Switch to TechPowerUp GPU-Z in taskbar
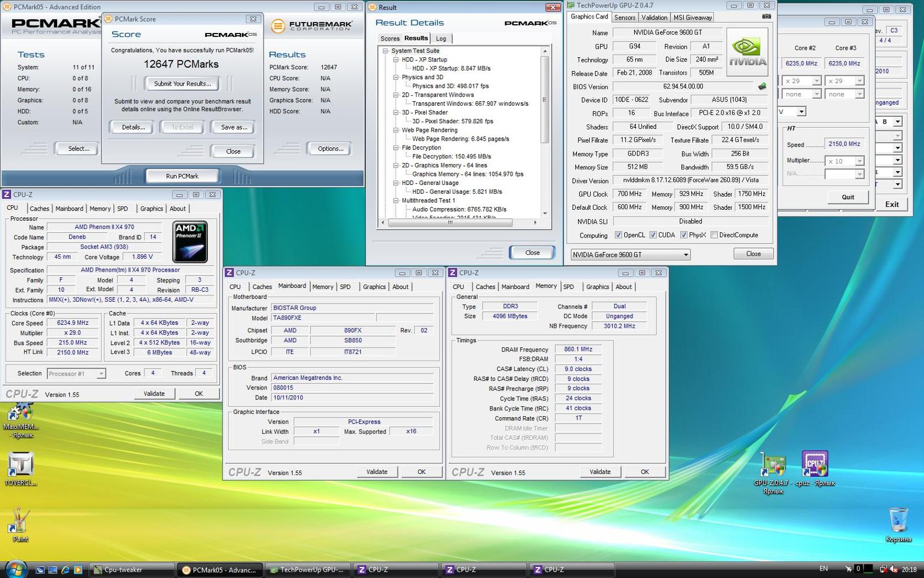This screenshot has width=924, height=578. coord(307,570)
